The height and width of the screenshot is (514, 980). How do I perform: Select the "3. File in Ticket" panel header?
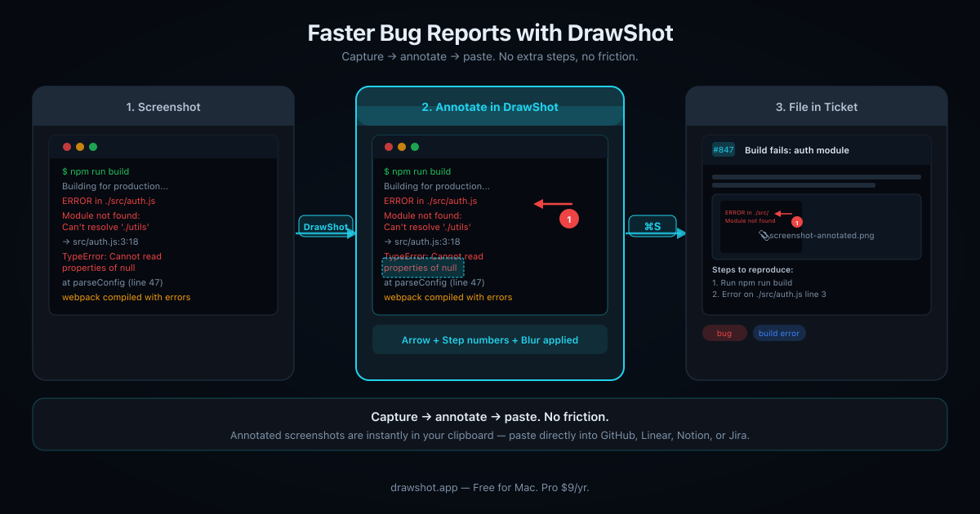click(817, 106)
